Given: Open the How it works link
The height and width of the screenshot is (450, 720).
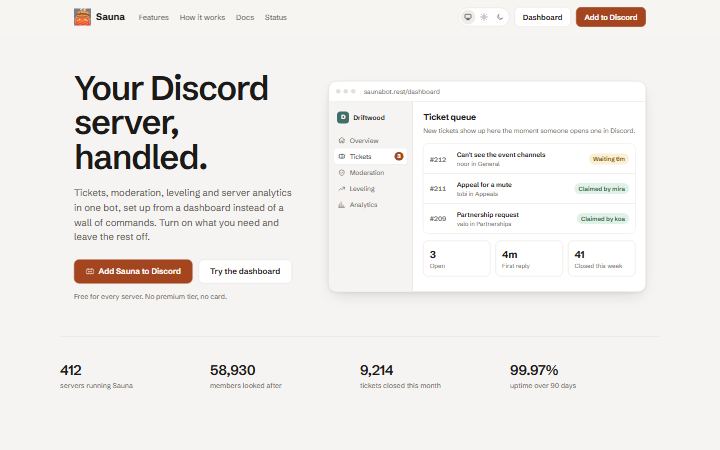Looking at the screenshot, I should click(x=202, y=17).
